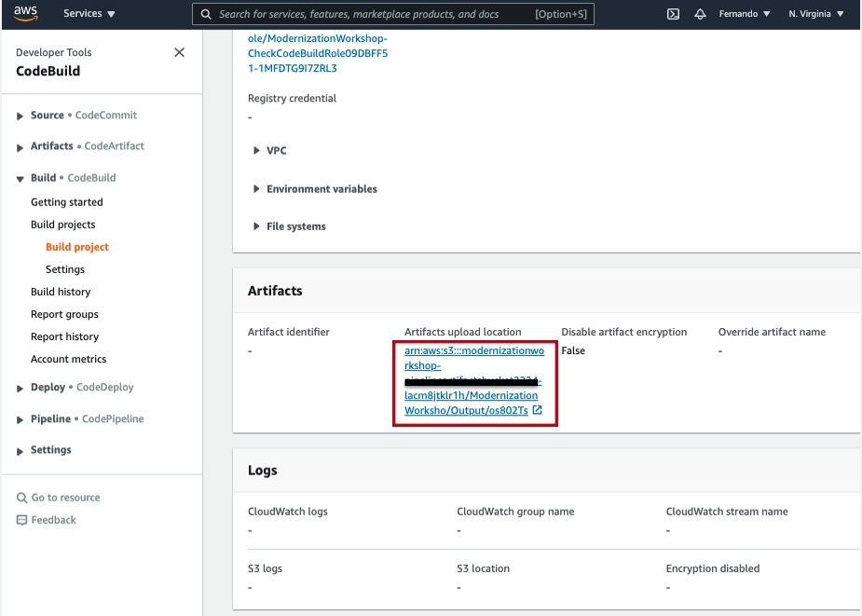This screenshot has height=616, width=862.
Task: Expand the sidebar Settings section
Action: pyautogui.click(x=20, y=451)
